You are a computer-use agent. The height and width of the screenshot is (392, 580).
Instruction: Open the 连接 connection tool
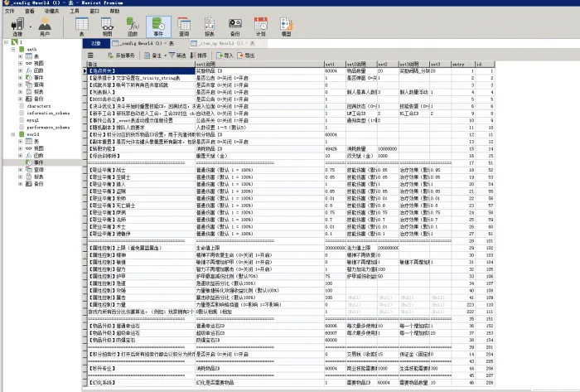[x=17, y=27]
